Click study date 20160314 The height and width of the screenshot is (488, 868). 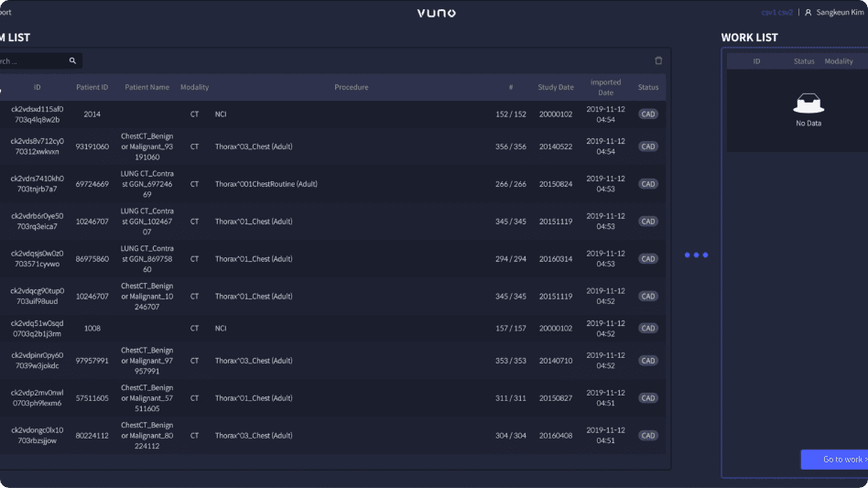point(556,259)
